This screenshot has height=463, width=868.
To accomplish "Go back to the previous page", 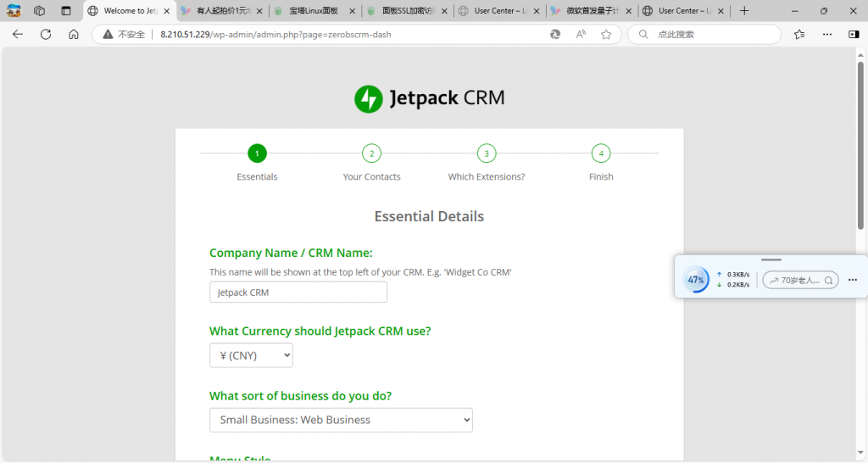I will click(18, 34).
